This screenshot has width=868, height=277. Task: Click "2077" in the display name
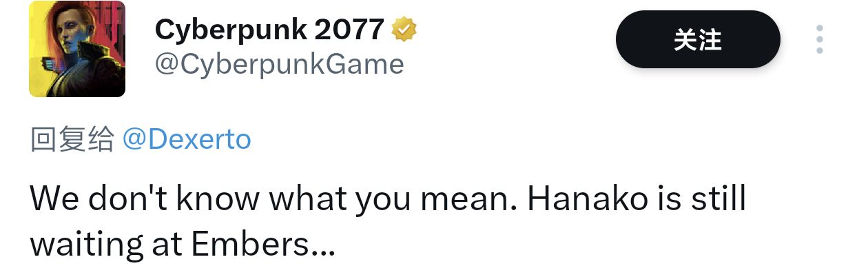click(x=354, y=30)
